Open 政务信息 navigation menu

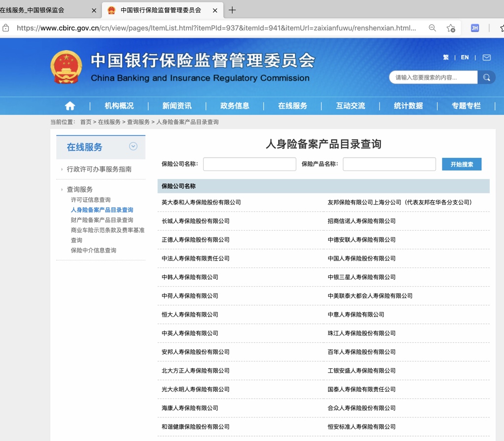(235, 106)
